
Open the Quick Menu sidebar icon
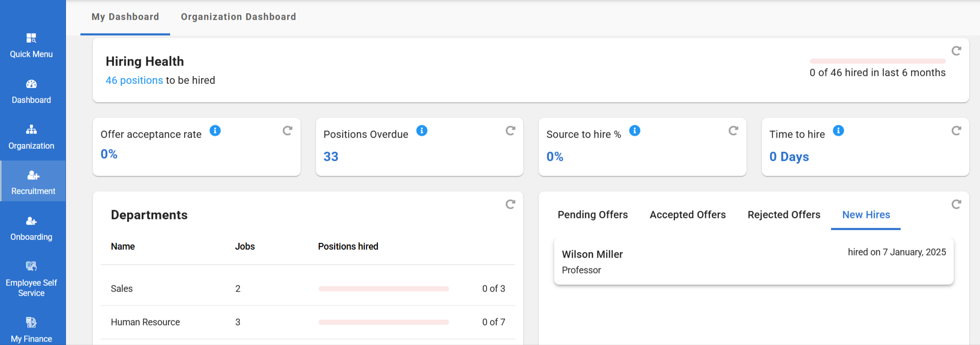point(31,45)
